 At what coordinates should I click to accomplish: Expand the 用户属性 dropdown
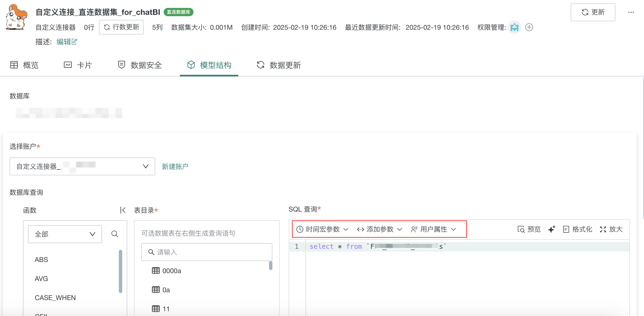(x=433, y=229)
